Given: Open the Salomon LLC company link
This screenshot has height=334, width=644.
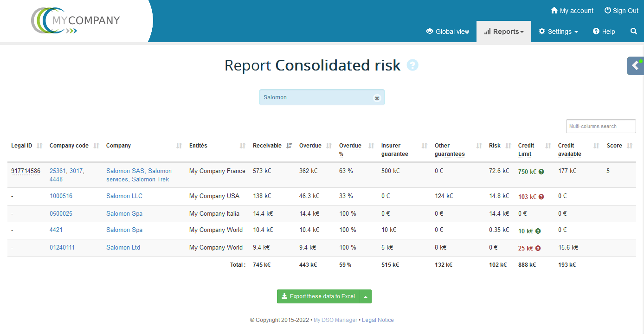Looking at the screenshot, I should point(124,196).
